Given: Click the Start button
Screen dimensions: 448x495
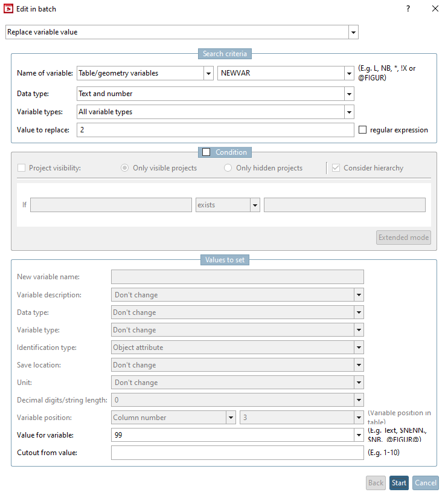Looking at the screenshot, I should [x=398, y=483].
